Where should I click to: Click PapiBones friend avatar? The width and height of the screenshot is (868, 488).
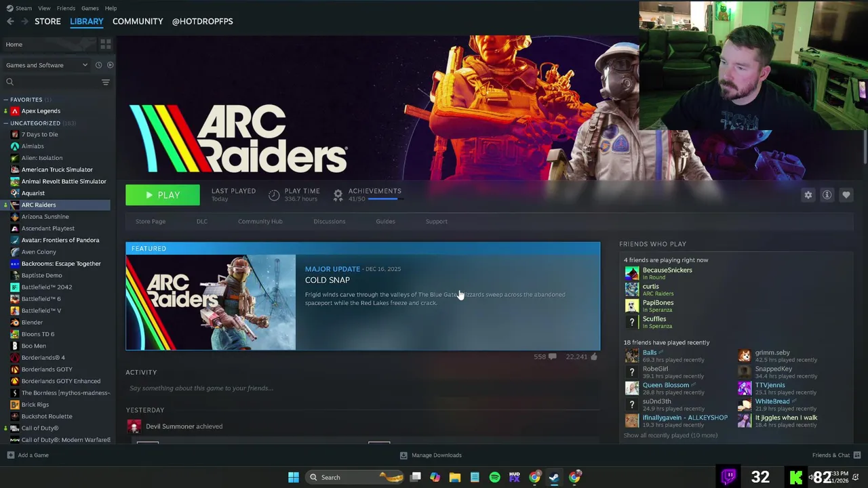pyautogui.click(x=631, y=306)
